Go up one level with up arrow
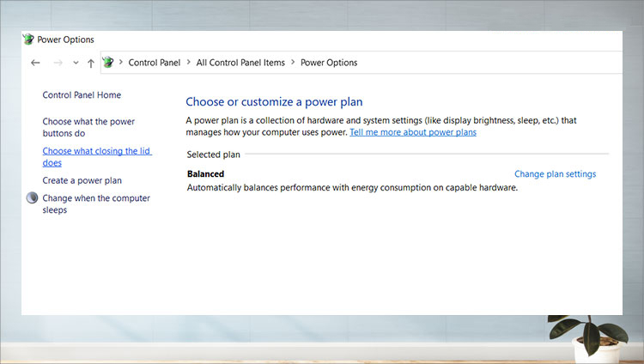This screenshot has width=644, height=364. (x=91, y=63)
